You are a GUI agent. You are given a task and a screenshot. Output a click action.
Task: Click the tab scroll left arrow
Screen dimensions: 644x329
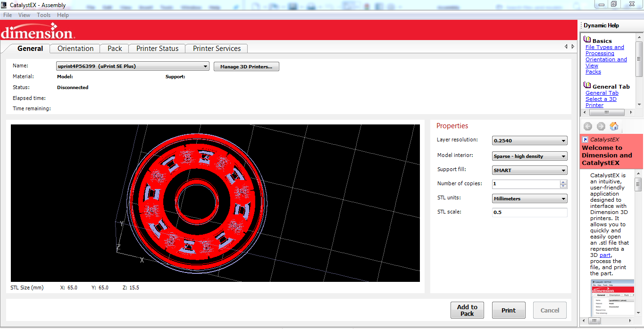566,47
